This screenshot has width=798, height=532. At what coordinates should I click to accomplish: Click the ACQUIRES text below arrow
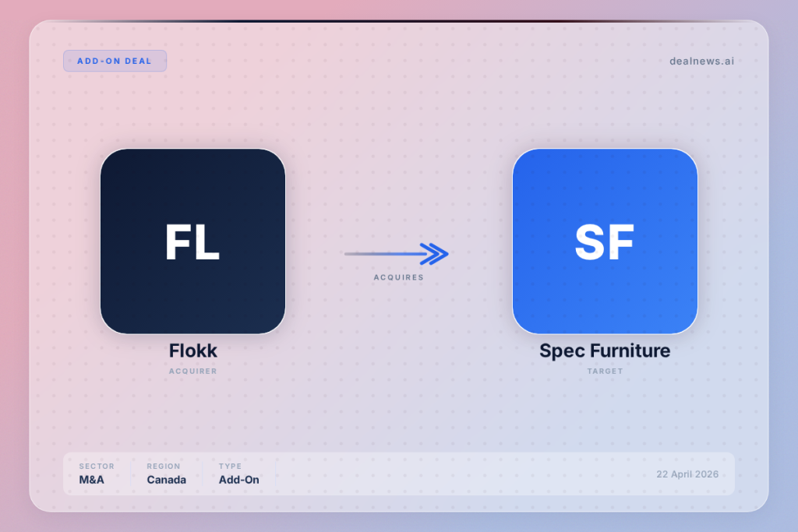tap(398, 277)
